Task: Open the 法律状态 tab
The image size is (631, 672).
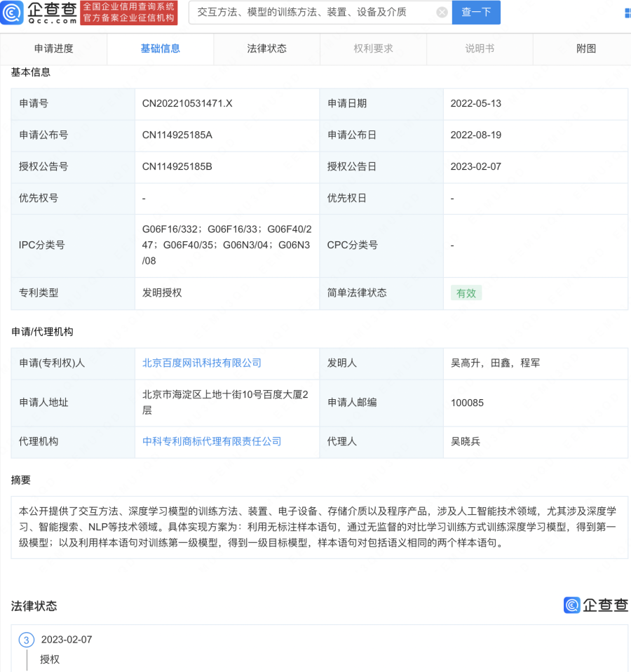Action: pos(267,49)
